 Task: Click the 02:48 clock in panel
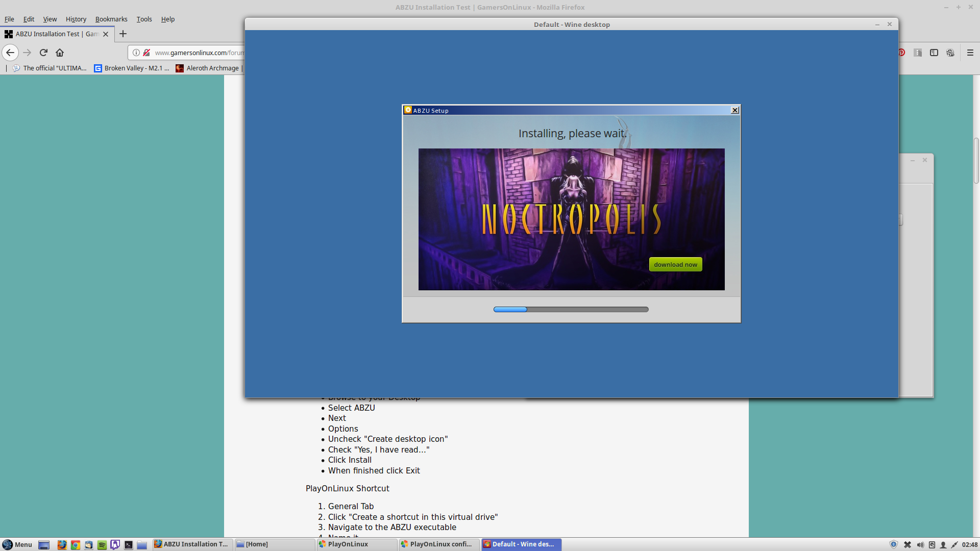970,545
